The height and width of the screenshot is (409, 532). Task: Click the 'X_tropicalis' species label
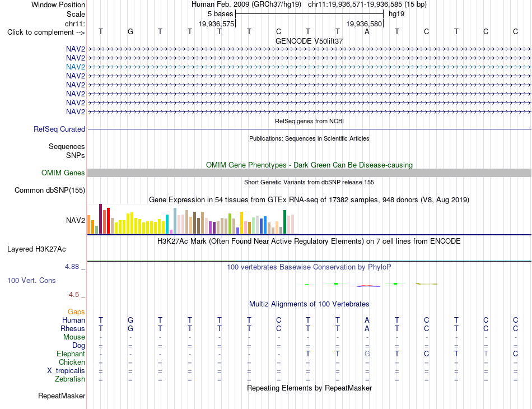point(66,371)
